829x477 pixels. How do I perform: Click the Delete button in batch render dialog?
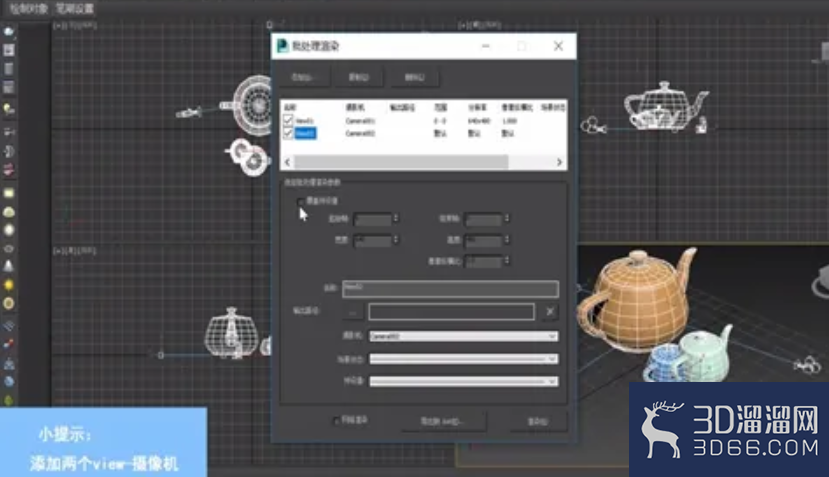[x=415, y=77]
